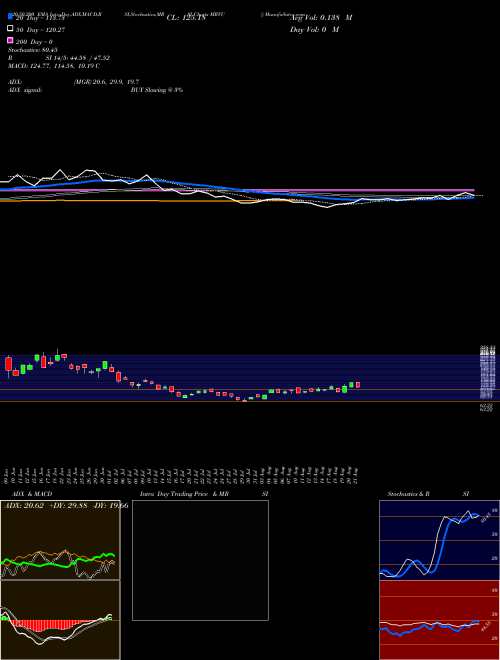
Task: Click the red MACD histogram panel
Action: pos(60,620)
